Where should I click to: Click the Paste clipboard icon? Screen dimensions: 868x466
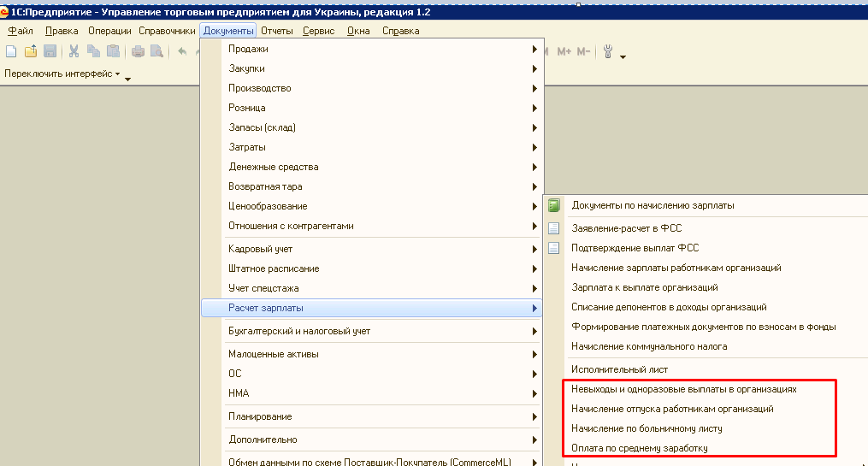(x=113, y=51)
